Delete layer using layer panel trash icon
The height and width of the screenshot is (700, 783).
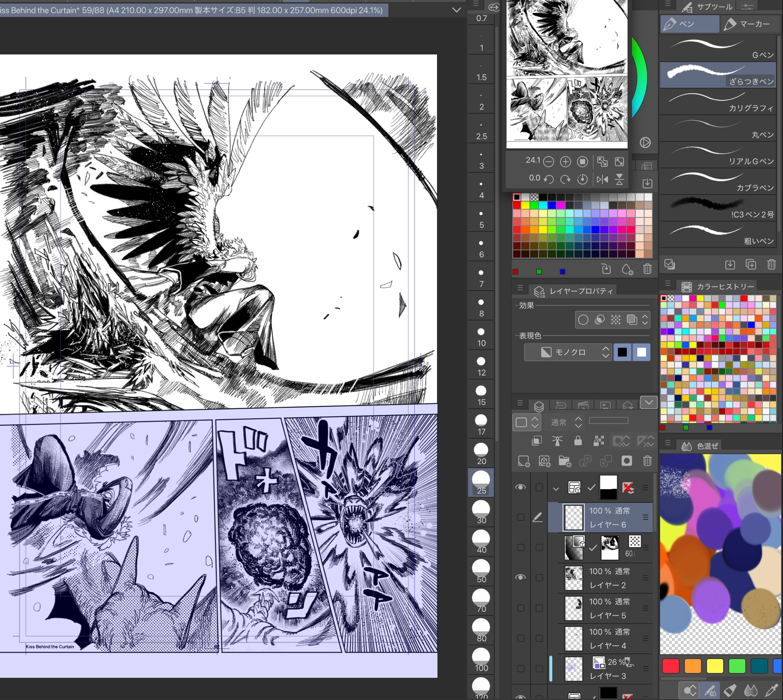[647, 461]
